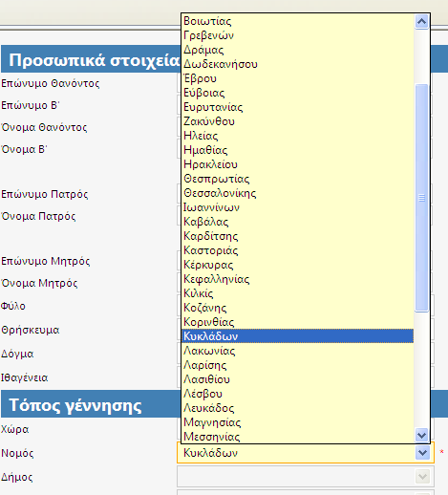Click the list scrollbar up arrow
The width and height of the screenshot is (448, 495).
coord(422,21)
